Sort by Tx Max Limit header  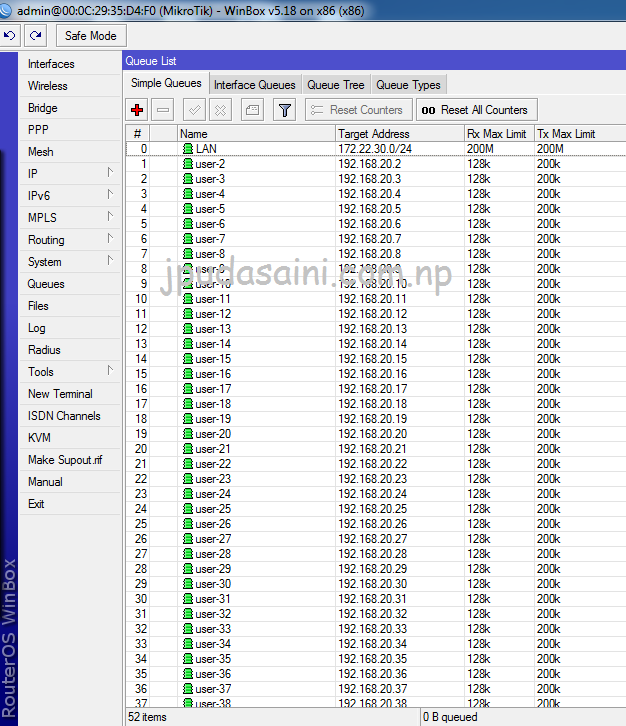click(x=580, y=134)
